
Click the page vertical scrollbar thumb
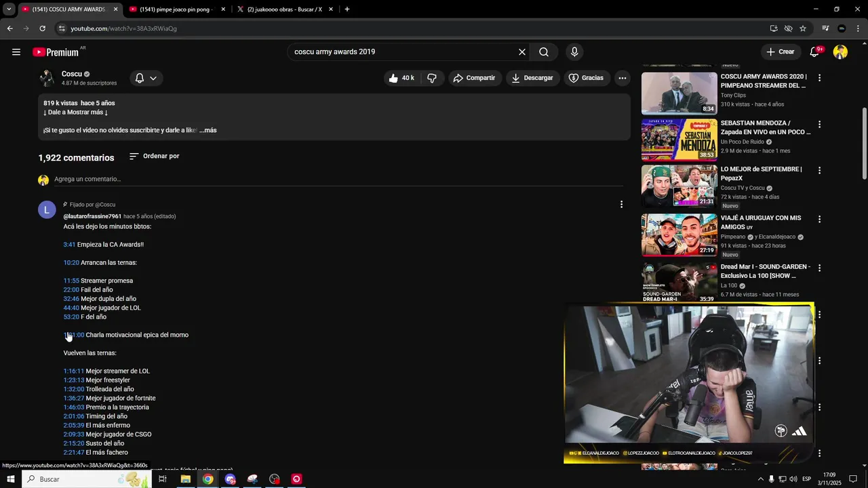point(863,142)
